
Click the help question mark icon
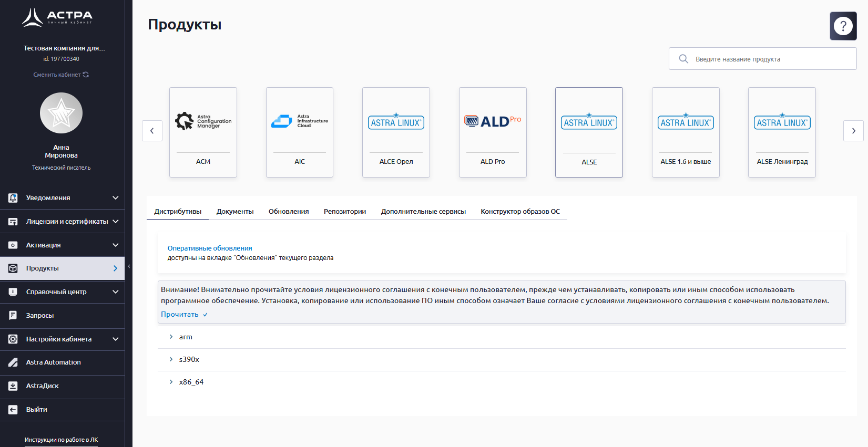tap(843, 26)
